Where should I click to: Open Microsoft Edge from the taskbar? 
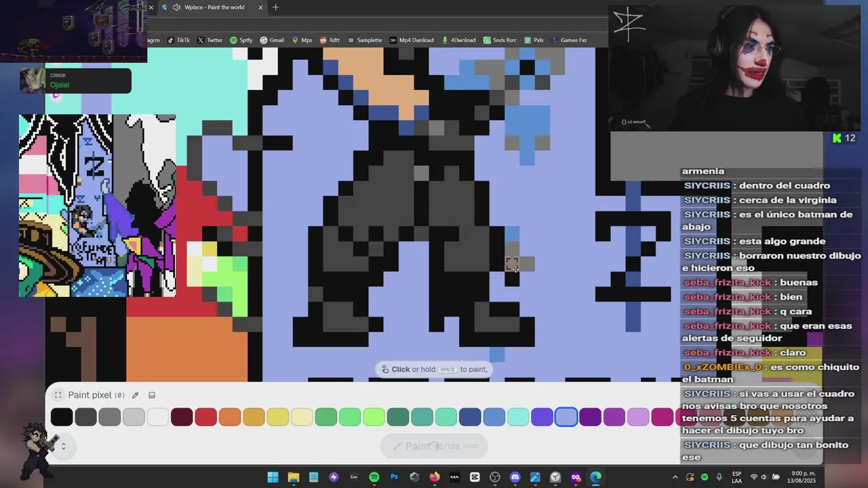click(x=595, y=477)
